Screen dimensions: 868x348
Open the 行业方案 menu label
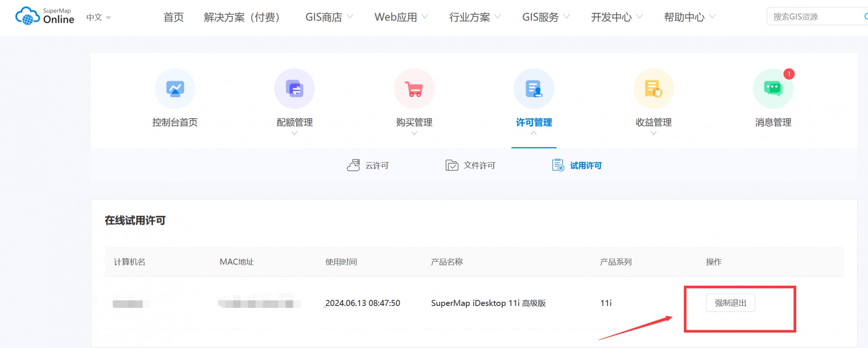click(x=470, y=17)
